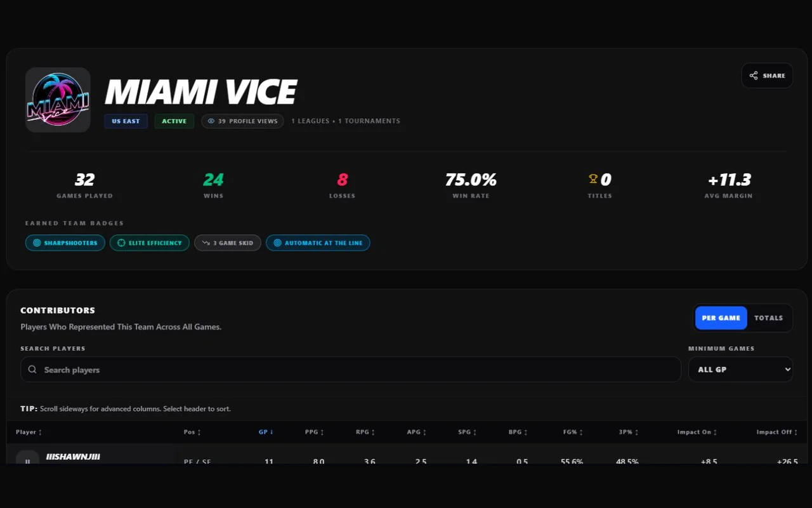
Task: Click the Automatic At The Line badge icon
Action: click(x=277, y=243)
